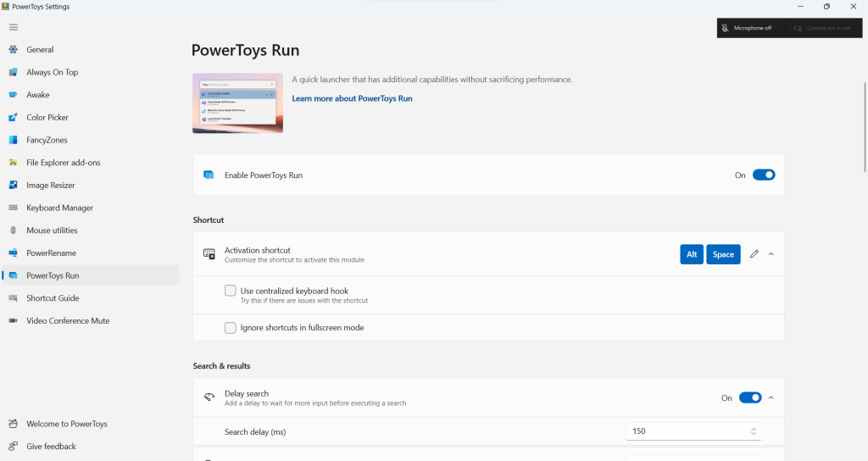868x461 pixels.
Task: Click the PowerToys Settings title bar icon
Action: pyautogui.click(x=6, y=7)
